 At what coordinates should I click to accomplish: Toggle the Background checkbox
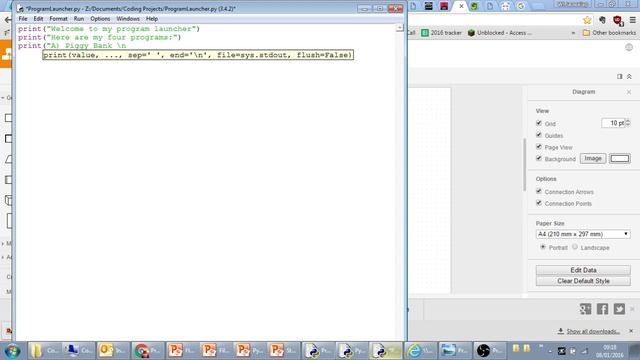click(x=539, y=158)
